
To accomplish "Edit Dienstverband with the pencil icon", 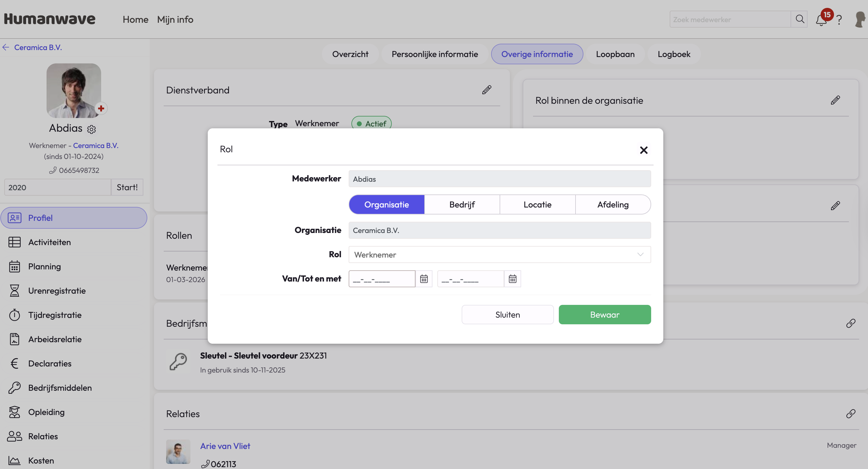I will coord(487,90).
